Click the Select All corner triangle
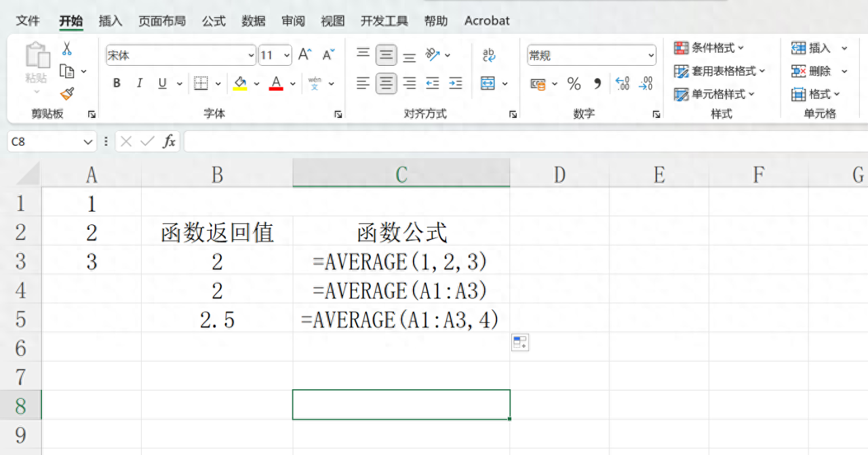The height and width of the screenshot is (455, 868). 28,175
